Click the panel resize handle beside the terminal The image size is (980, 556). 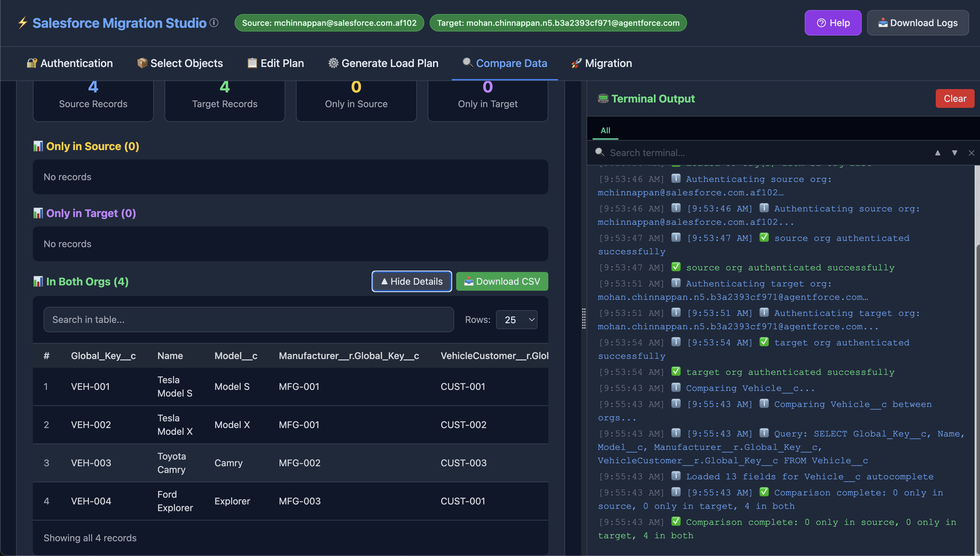(584, 319)
